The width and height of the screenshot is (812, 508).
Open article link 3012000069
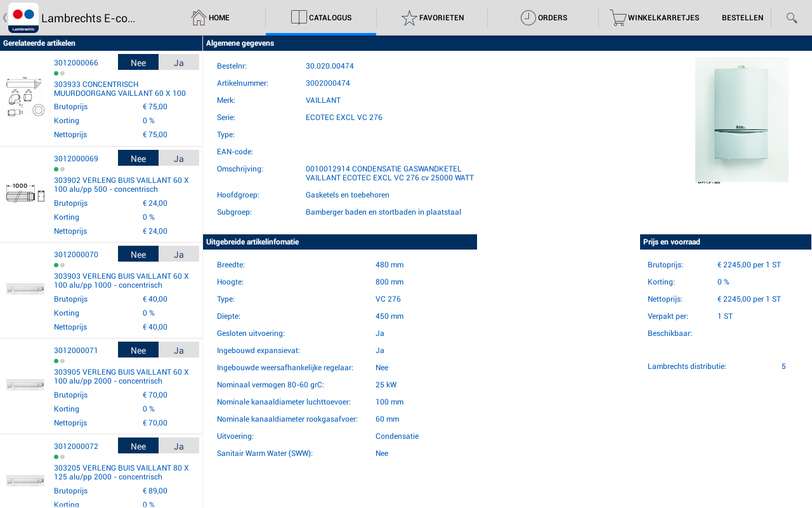(x=76, y=158)
